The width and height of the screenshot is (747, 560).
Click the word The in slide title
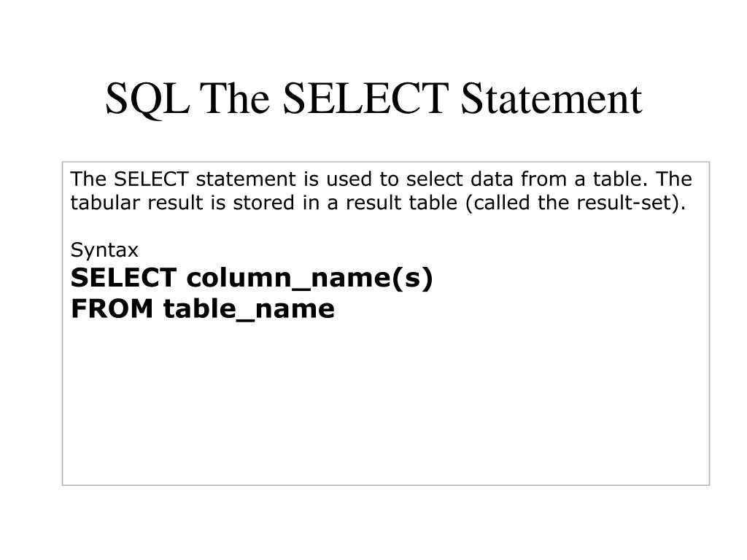point(235,98)
